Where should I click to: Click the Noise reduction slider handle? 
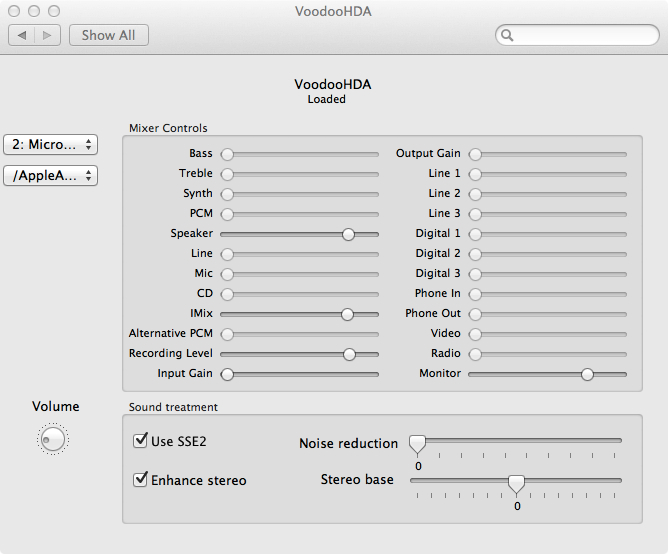tap(417, 444)
